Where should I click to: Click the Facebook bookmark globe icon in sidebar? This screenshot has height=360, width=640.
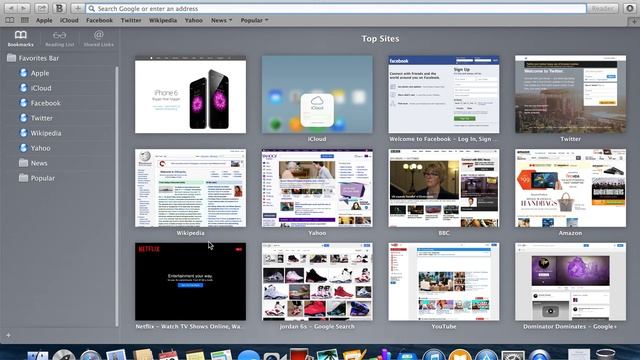click(x=24, y=103)
